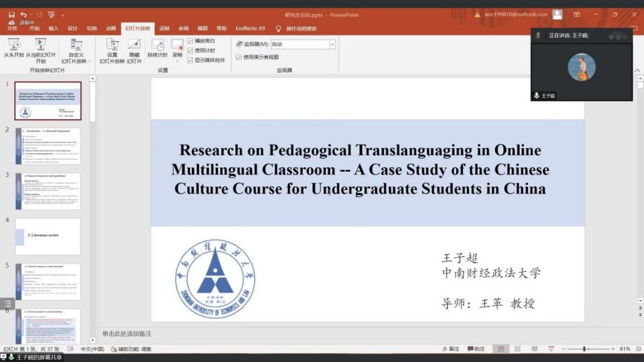Viewport: 644px width, 362px height.
Task: Switch to the Animations (动画) tab
Action: [x=111, y=28]
